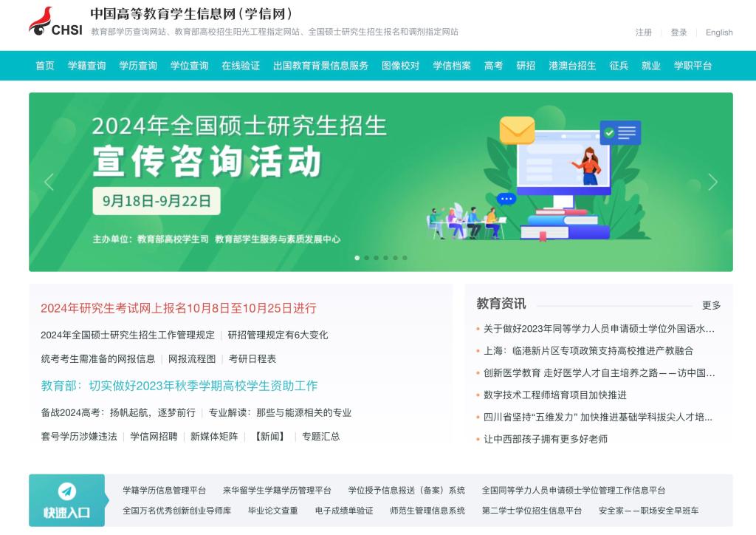Open 毕业论文查重 quick entry link
This screenshot has width=756, height=535.
(272, 511)
